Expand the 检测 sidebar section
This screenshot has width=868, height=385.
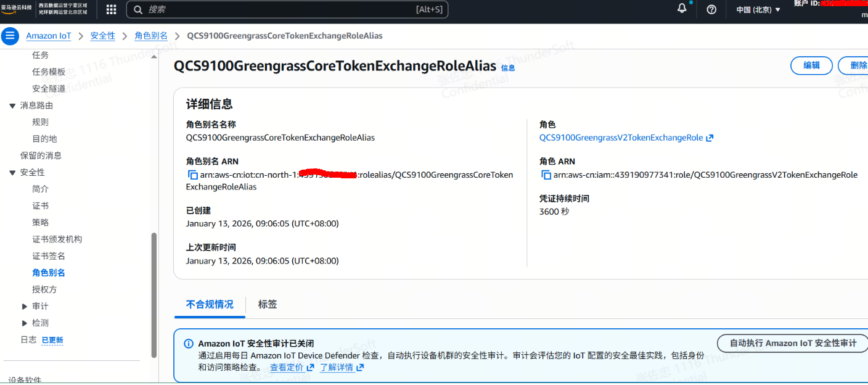[x=25, y=323]
